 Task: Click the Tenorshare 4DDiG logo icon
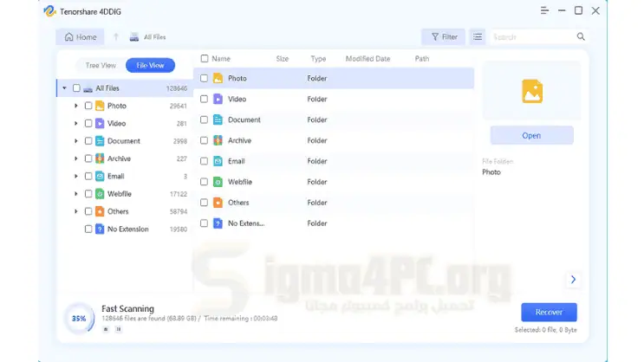(49, 11)
